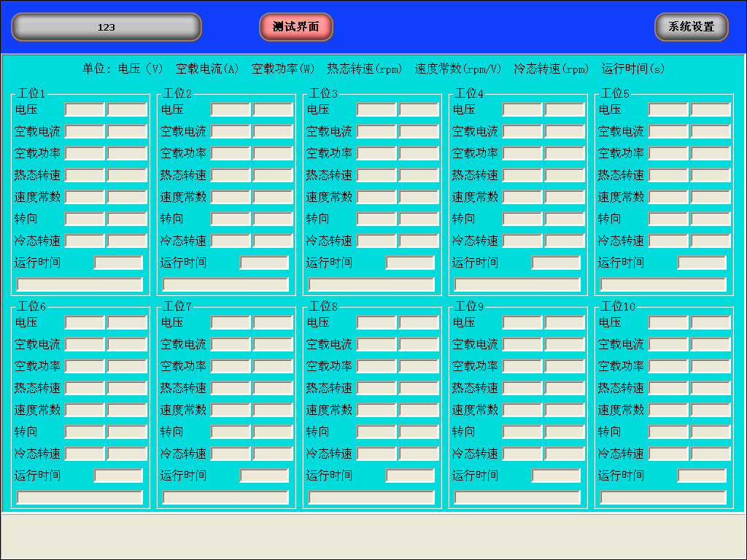
Task: Select right 热态转速 field in 工位7
Action: click(273, 388)
